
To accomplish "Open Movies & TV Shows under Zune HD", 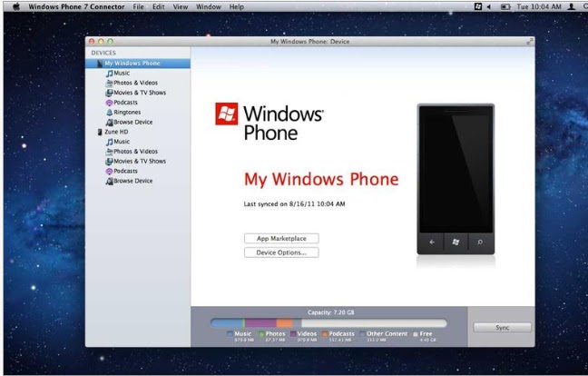I will click(135, 161).
